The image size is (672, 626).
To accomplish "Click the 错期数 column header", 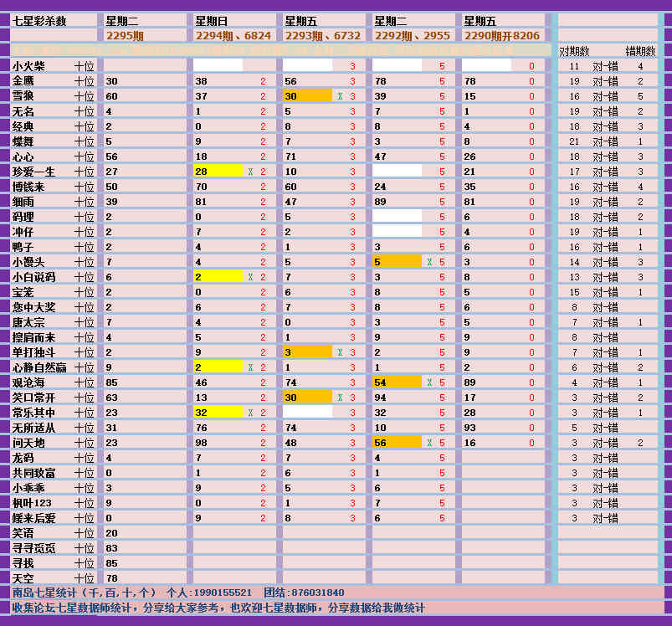I will [x=641, y=51].
